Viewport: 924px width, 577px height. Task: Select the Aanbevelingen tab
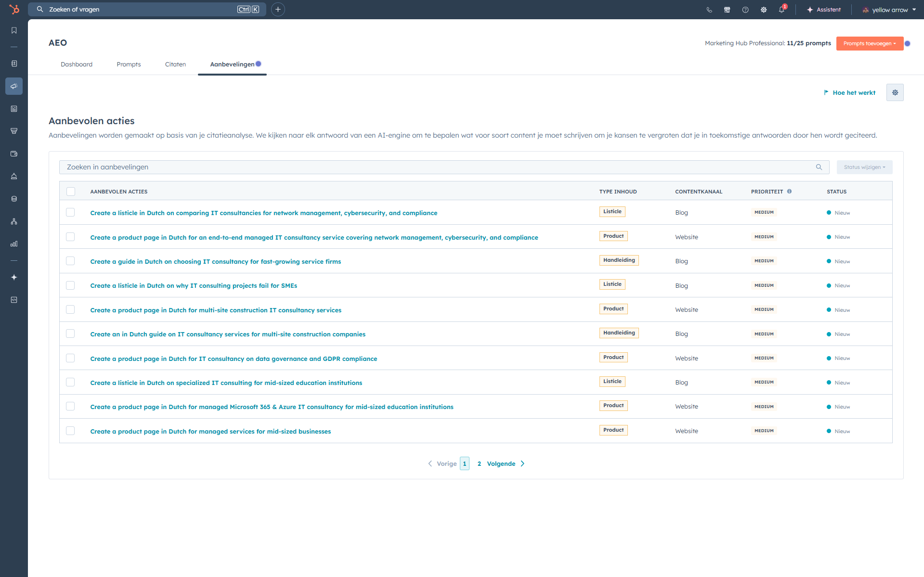point(232,64)
